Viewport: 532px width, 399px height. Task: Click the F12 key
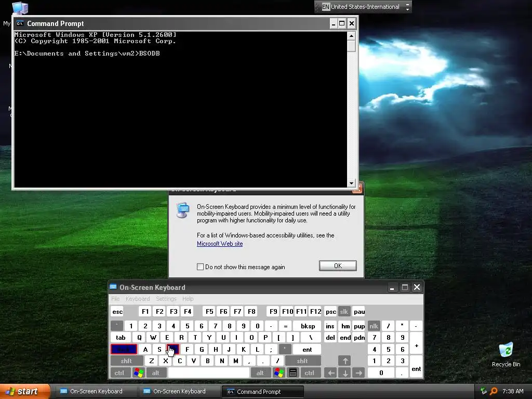point(315,312)
